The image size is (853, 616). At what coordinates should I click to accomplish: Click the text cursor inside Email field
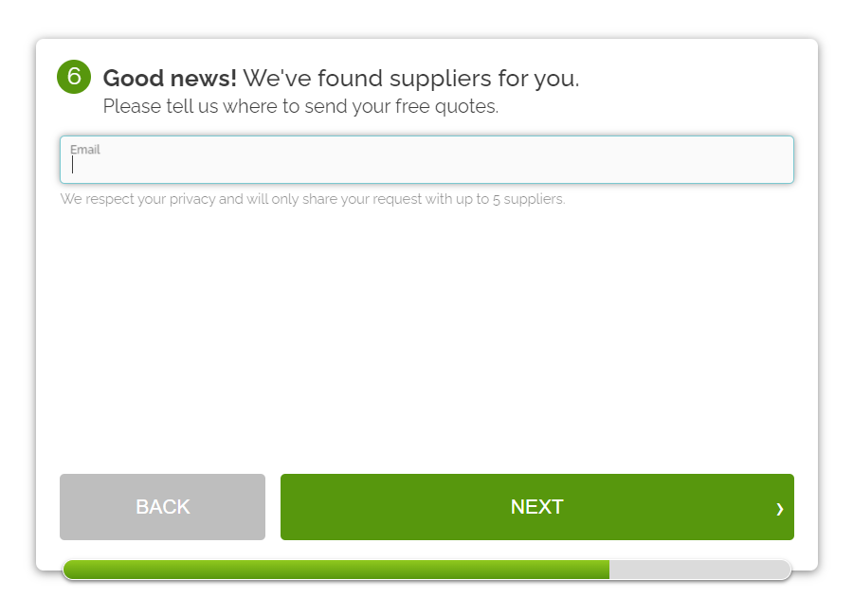click(x=73, y=166)
